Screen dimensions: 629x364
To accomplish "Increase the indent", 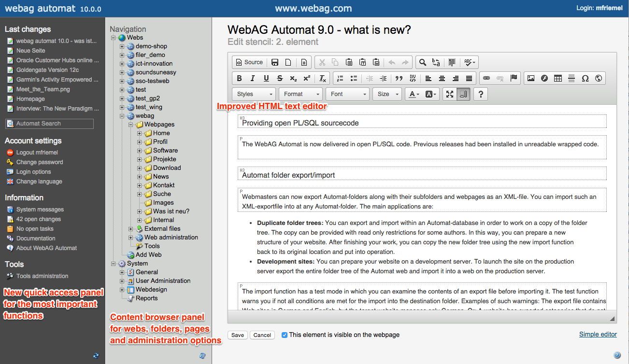I will pyautogui.click(x=383, y=78).
